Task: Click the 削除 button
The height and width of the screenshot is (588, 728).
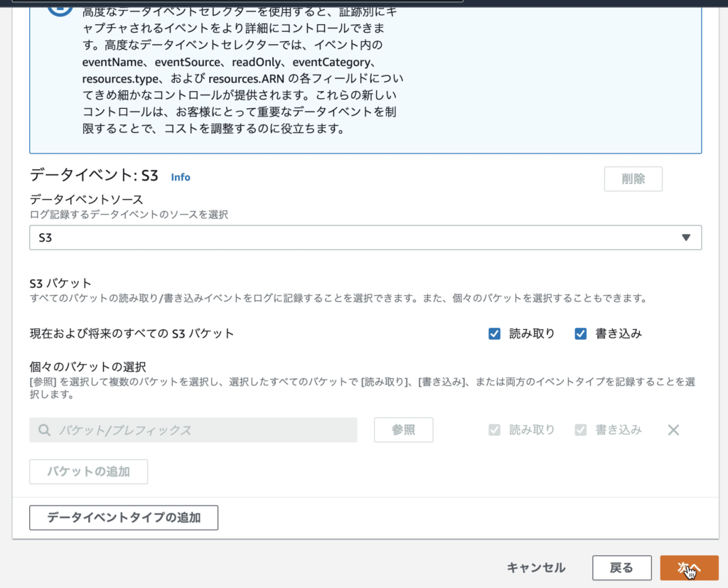Action: click(633, 178)
